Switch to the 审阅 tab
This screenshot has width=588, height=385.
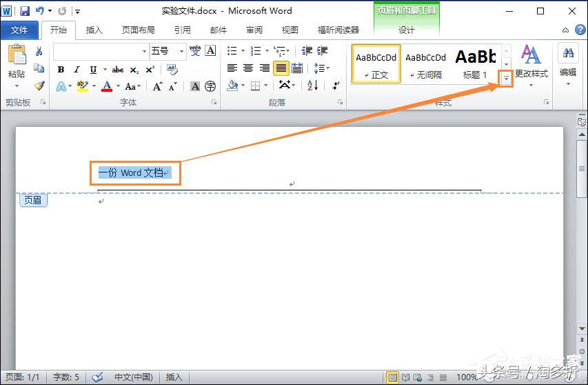click(254, 30)
